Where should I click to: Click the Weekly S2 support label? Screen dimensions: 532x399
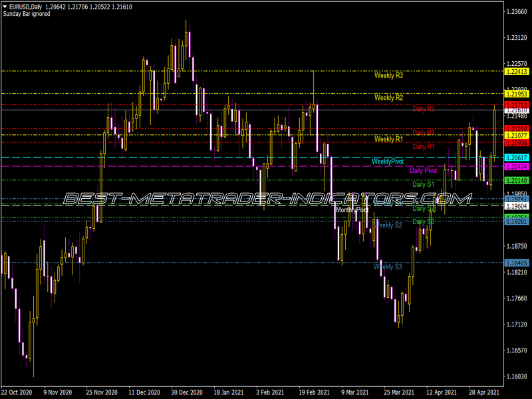click(x=389, y=225)
